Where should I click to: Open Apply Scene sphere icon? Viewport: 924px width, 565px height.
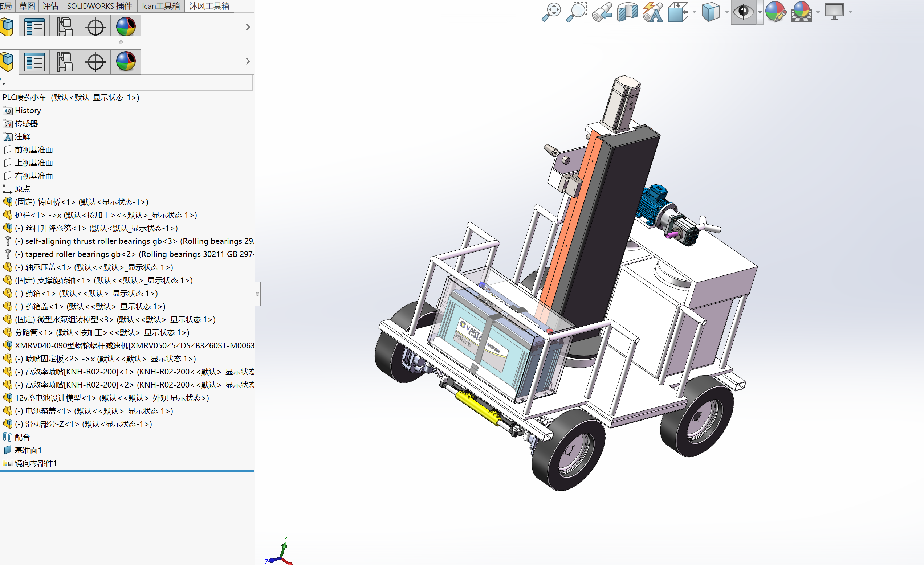(801, 12)
